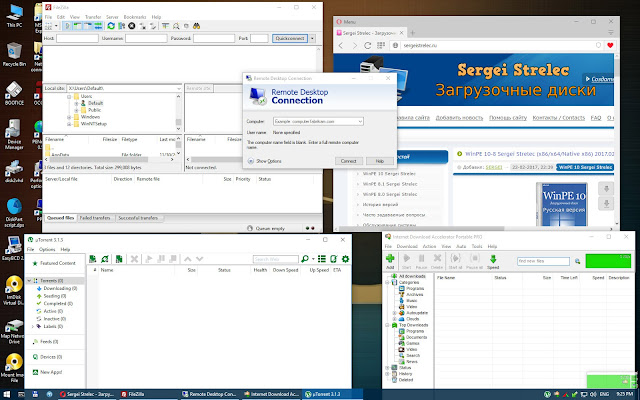Open the BOOTICE desktop icon
This screenshot has width=640, height=400.
pyautogui.click(x=14, y=93)
